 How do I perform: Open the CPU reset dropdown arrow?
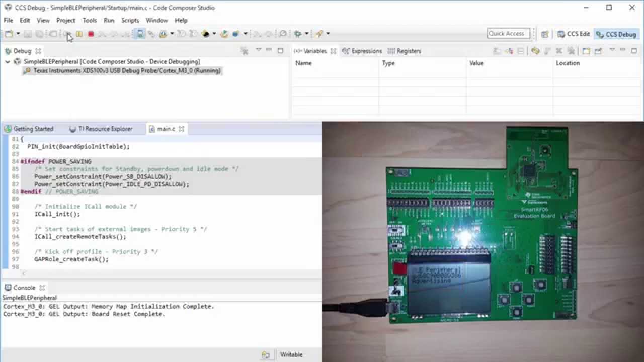pos(172,34)
